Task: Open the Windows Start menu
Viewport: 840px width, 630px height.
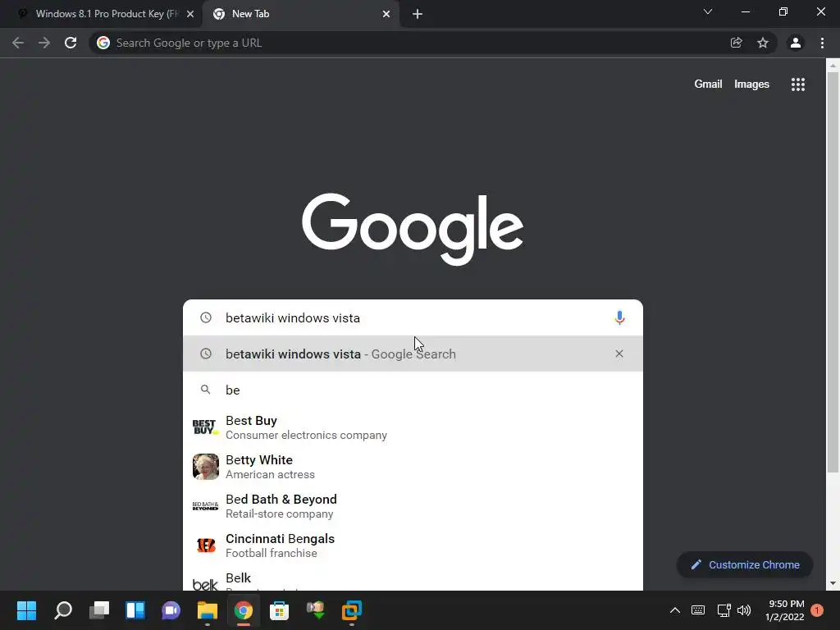Action: tap(26, 610)
